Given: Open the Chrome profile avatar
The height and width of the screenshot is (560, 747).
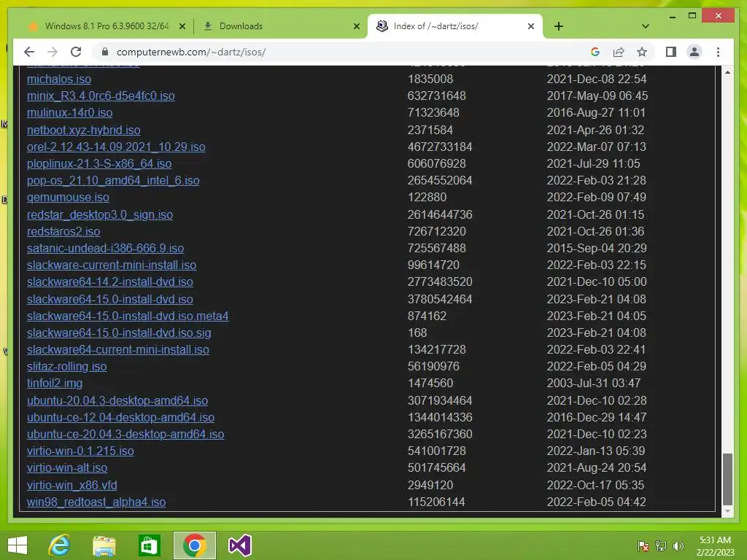Looking at the screenshot, I should click(694, 52).
